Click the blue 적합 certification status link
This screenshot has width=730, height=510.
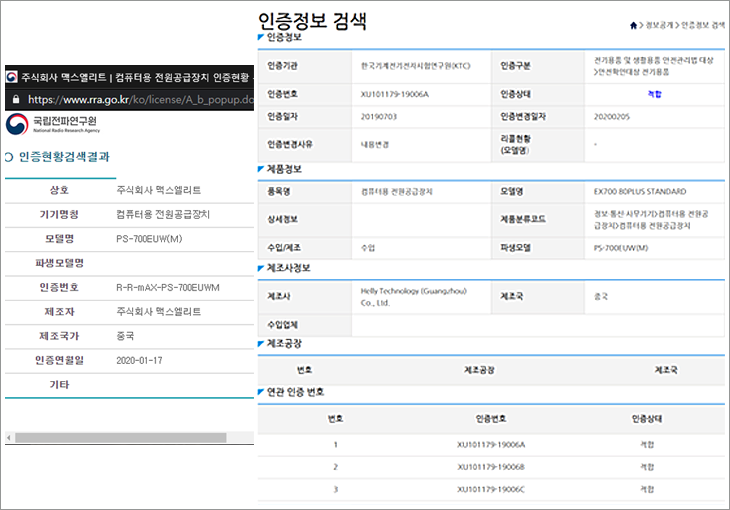click(x=654, y=94)
